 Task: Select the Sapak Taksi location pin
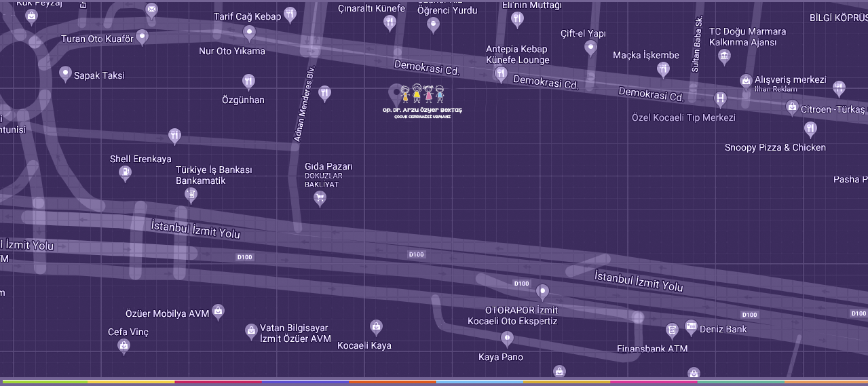[65, 74]
